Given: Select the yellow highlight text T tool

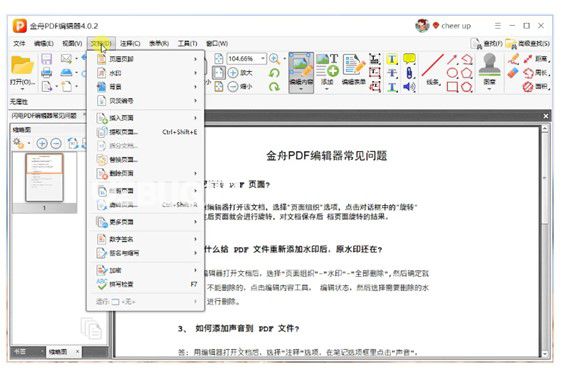Looking at the screenshot, I should click(x=392, y=59).
